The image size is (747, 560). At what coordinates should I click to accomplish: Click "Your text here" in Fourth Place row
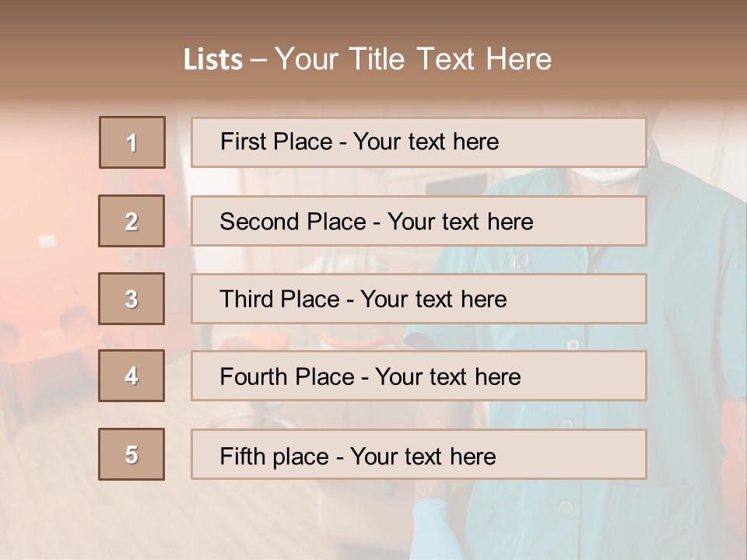point(447,377)
